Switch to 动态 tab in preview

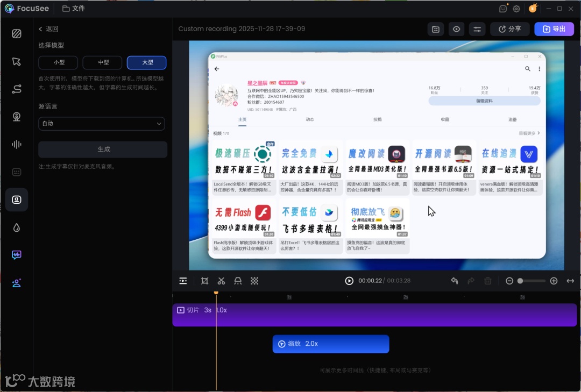310,119
